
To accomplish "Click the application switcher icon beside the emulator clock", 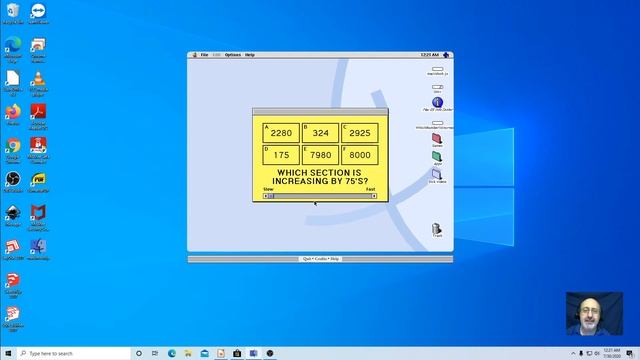I will [x=446, y=55].
